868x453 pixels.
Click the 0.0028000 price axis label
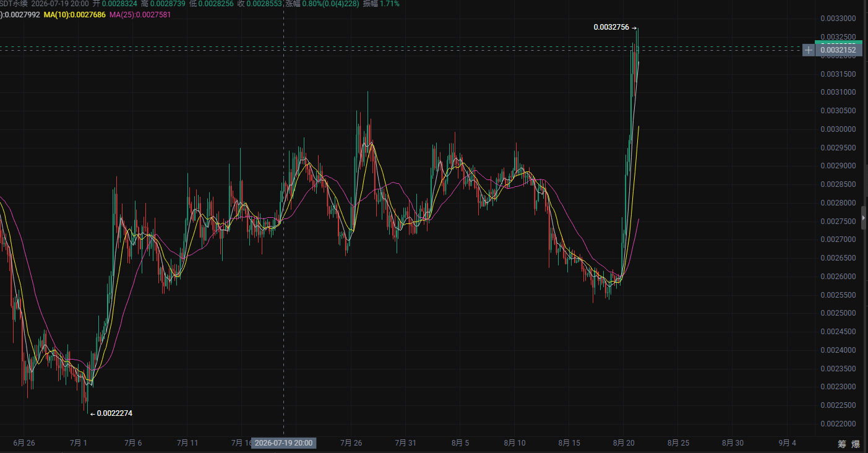click(x=838, y=203)
